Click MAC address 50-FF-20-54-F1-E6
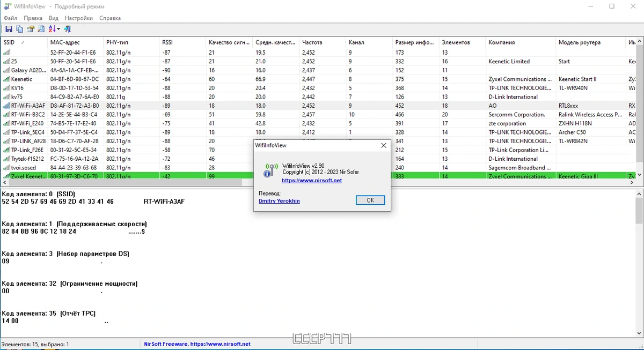Screen dimensions: 644x350 (x=73, y=61)
